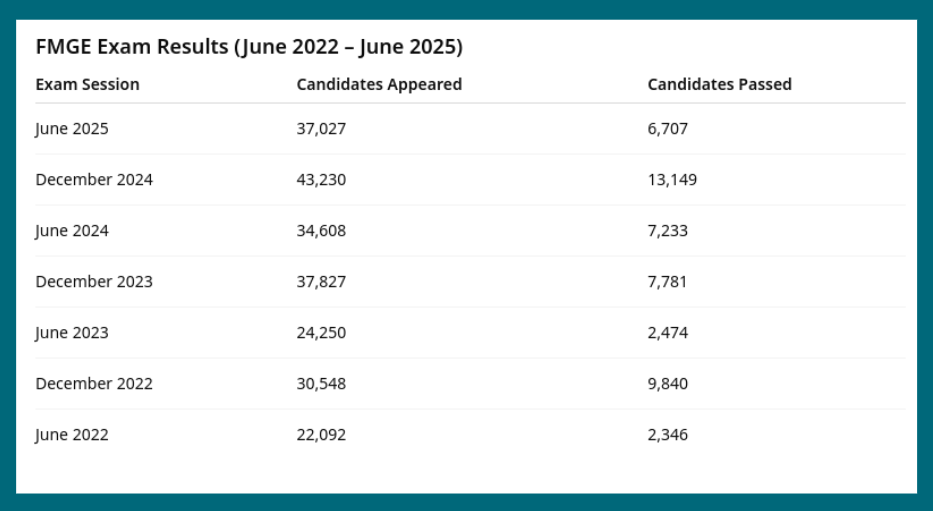Click the 13,149 candidates passed value
Viewport: 933px width, 511px height.
[x=672, y=180]
